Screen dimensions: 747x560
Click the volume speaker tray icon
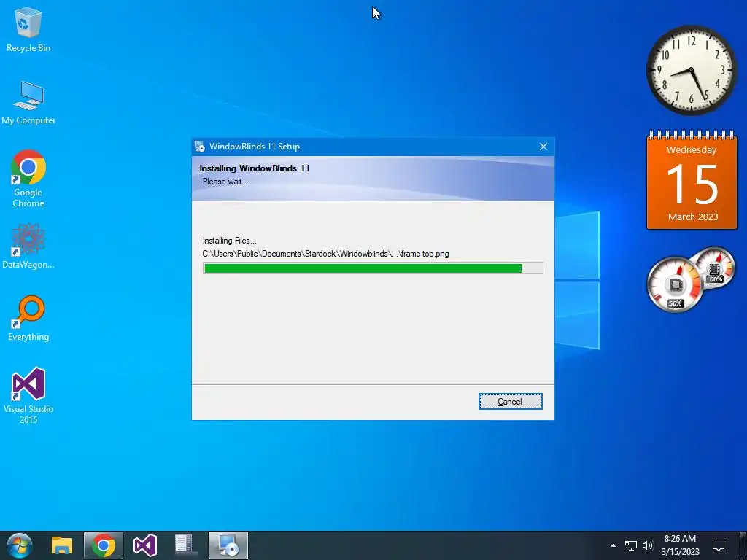pos(648,545)
